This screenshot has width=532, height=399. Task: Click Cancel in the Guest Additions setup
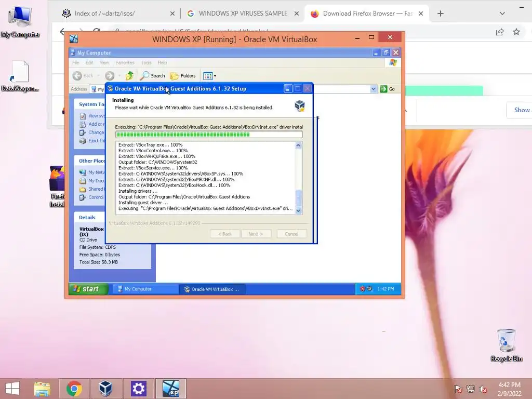click(x=291, y=234)
